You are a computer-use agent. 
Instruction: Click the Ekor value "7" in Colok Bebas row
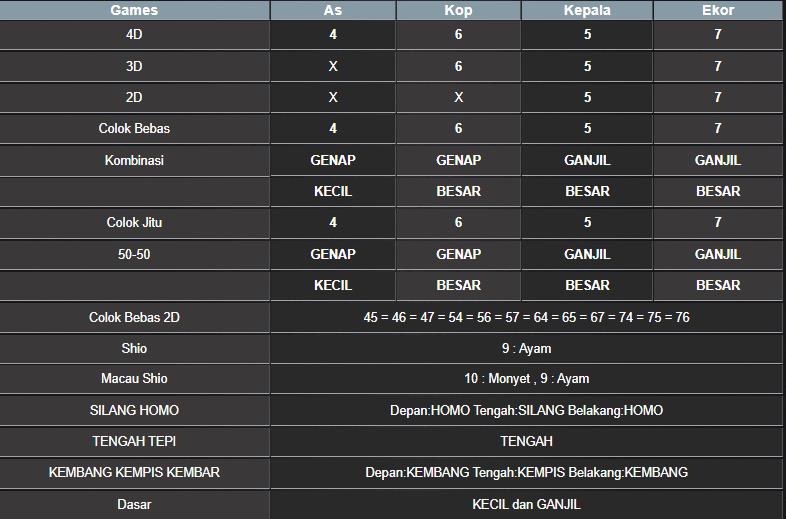pos(718,128)
